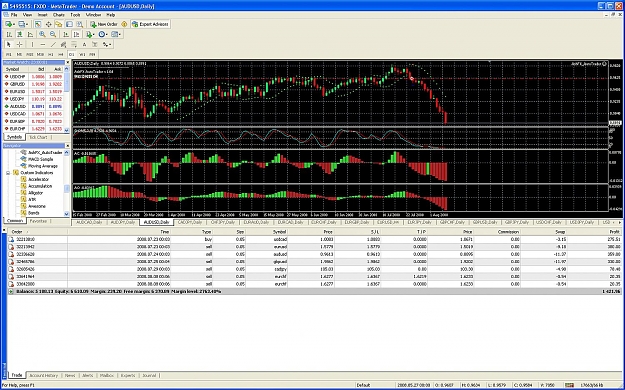
Task: Select MACD Sample expert advisor
Action: click(x=40, y=159)
